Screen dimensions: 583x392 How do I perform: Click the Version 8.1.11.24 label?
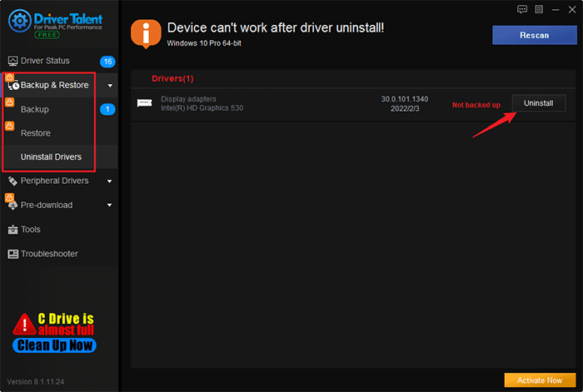[x=36, y=381]
